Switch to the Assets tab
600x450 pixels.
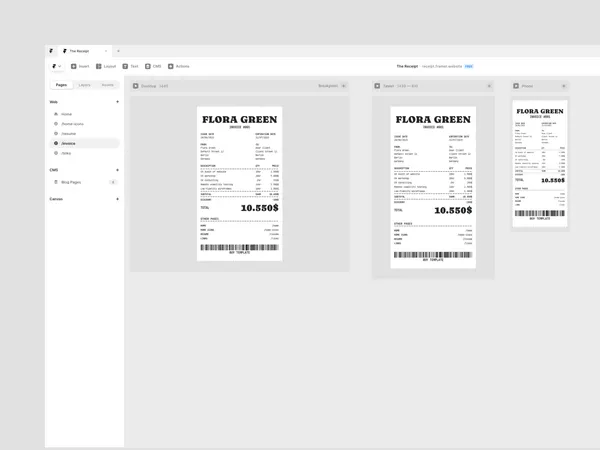[x=108, y=85]
